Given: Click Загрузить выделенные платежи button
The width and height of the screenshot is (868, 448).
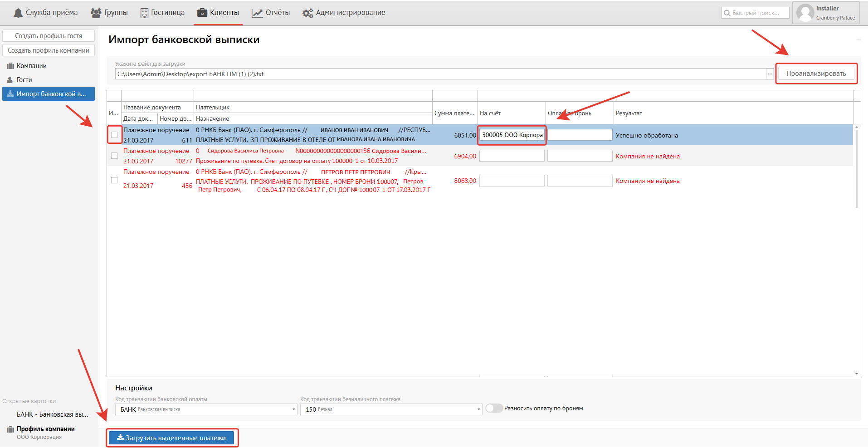Looking at the screenshot, I should click(171, 438).
